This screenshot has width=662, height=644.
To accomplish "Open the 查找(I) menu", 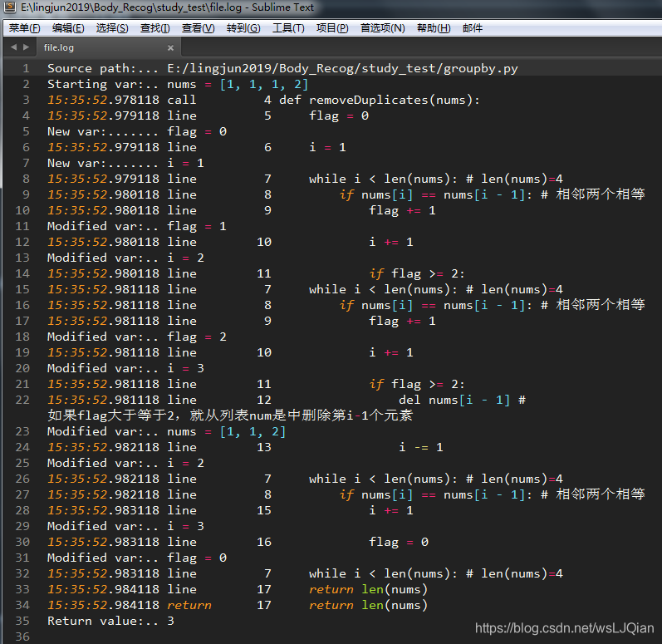I will click(155, 28).
